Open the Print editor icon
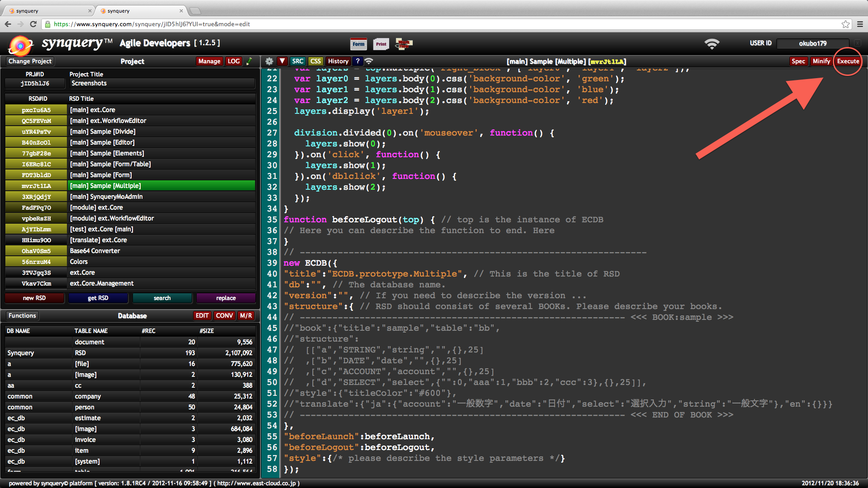This screenshot has height=488, width=868. (381, 44)
